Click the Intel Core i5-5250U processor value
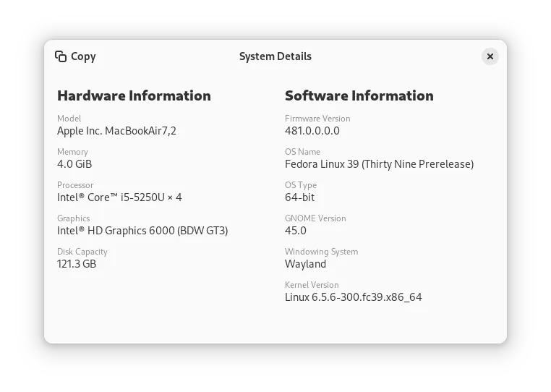Viewport: 551px width, 392px height. (x=119, y=197)
